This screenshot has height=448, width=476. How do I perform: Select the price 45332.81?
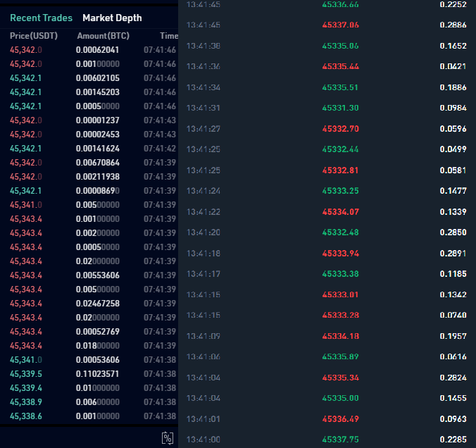(x=340, y=170)
